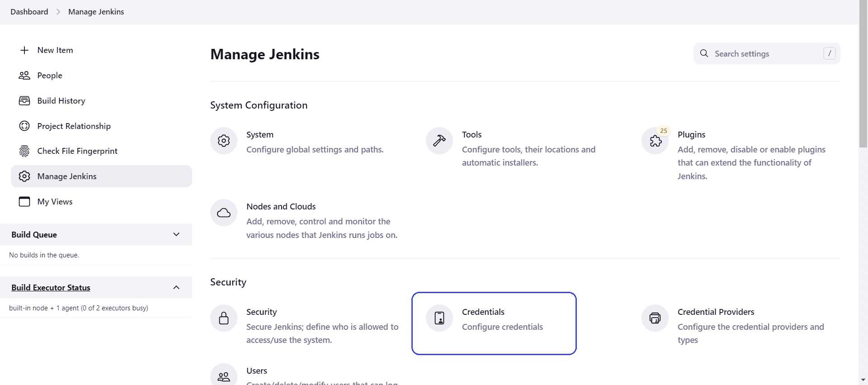
Task: Open the Users link title
Action: (257, 371)
